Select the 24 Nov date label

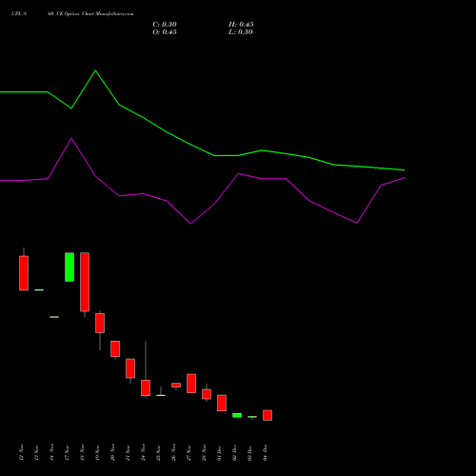(144, 452)
